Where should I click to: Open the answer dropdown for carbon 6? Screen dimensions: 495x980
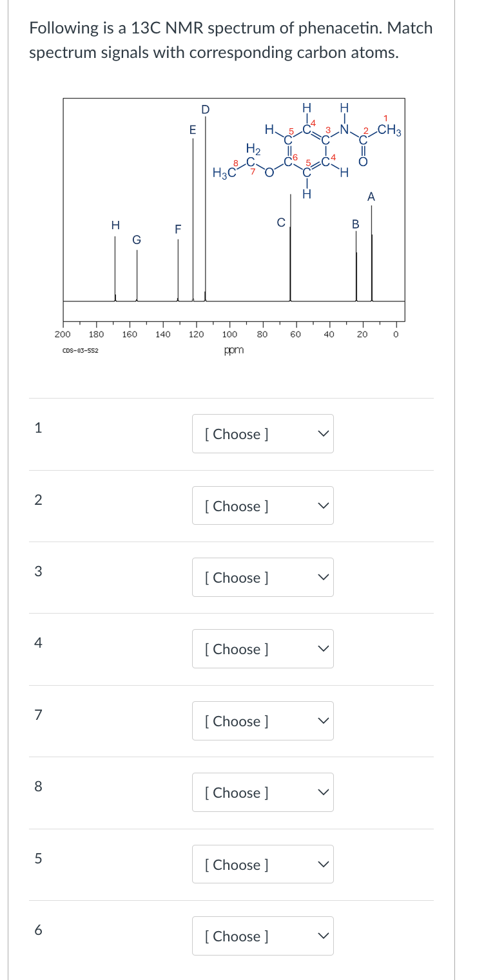coord(262,936)
